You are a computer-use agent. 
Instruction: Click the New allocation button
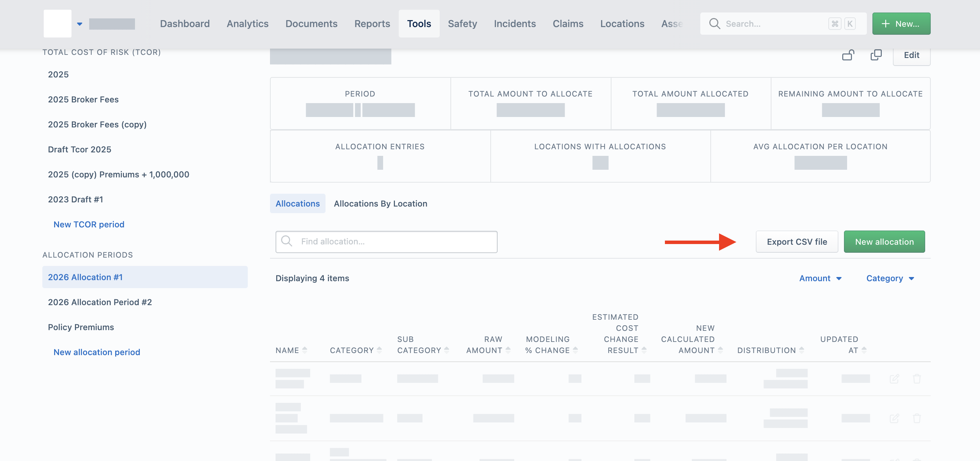(x=884, y=242)
